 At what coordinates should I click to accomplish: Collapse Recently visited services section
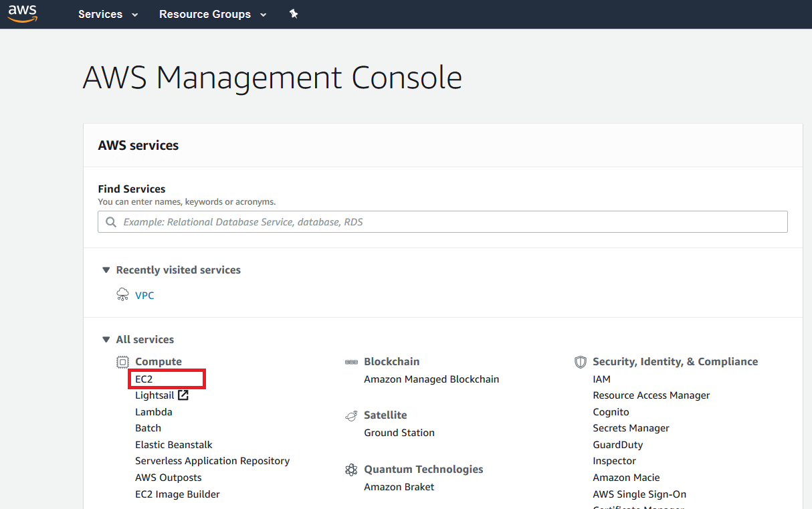click(106, 270)
